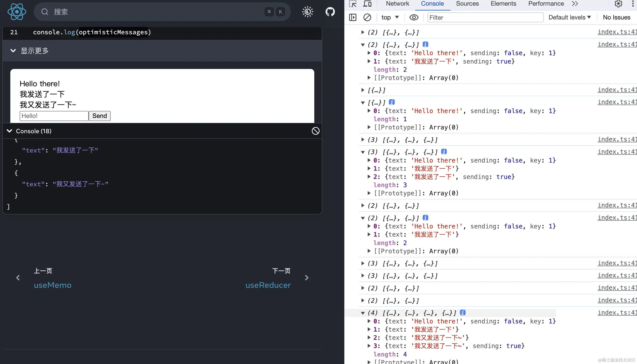This screenshot has height=364, width=637.
Task: Click the React logo icon
Action: 17,11
